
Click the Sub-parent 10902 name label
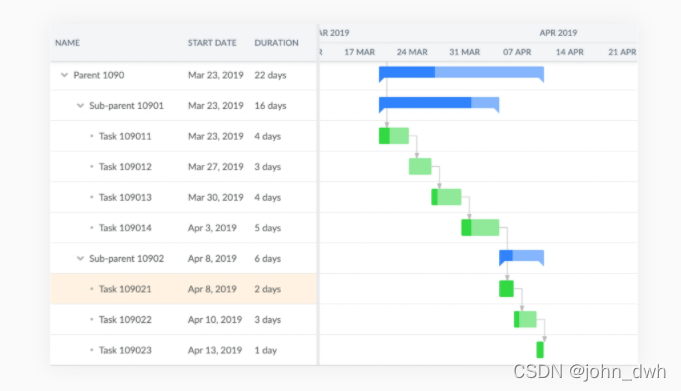click(x=126, y=258)
